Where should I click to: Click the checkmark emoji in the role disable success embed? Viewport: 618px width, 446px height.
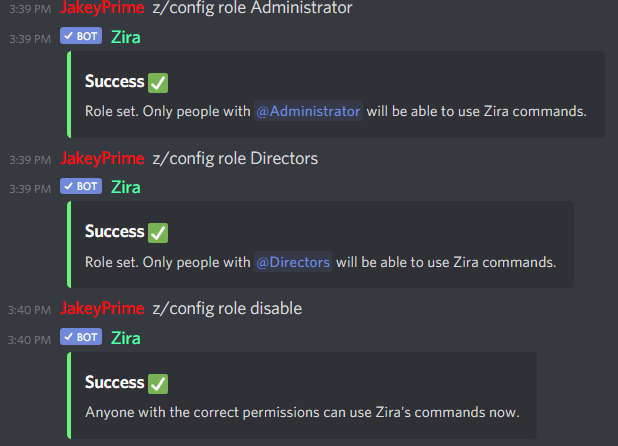(x=158, y=384)
